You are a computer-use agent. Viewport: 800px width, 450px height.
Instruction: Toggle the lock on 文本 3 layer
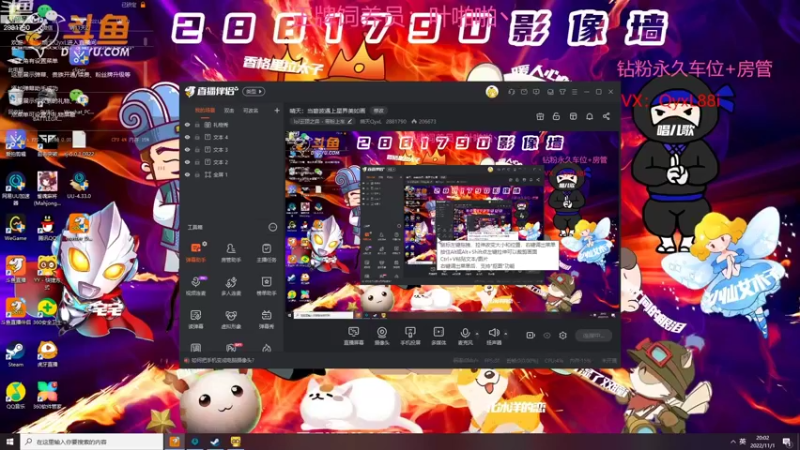tap(197, 149)
